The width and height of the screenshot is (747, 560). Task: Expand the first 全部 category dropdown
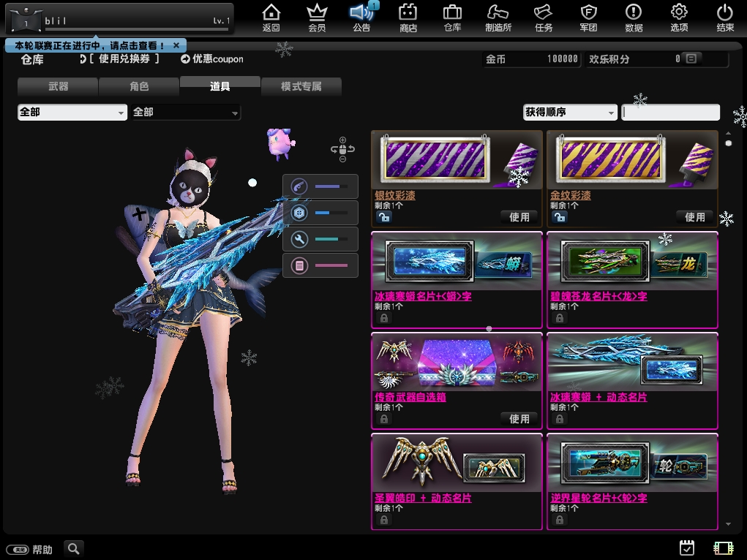(72, 113)
